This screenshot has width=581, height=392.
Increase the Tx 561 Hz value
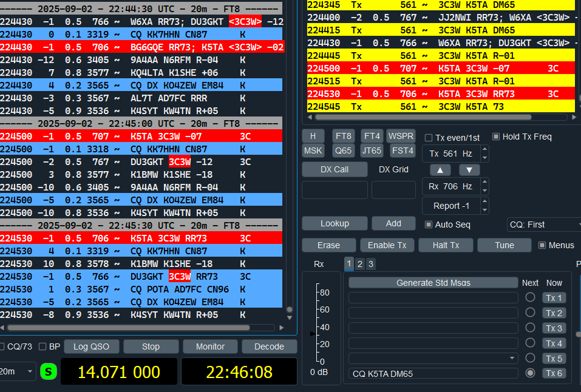pyautogui.click(x=484, y=149)
